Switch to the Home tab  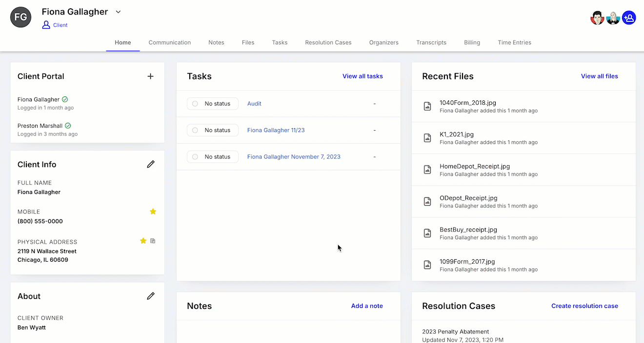(123, 42)
